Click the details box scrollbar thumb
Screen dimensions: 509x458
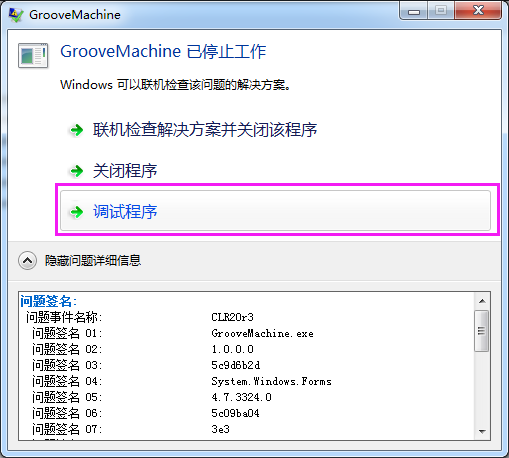[x=482, y=331]
